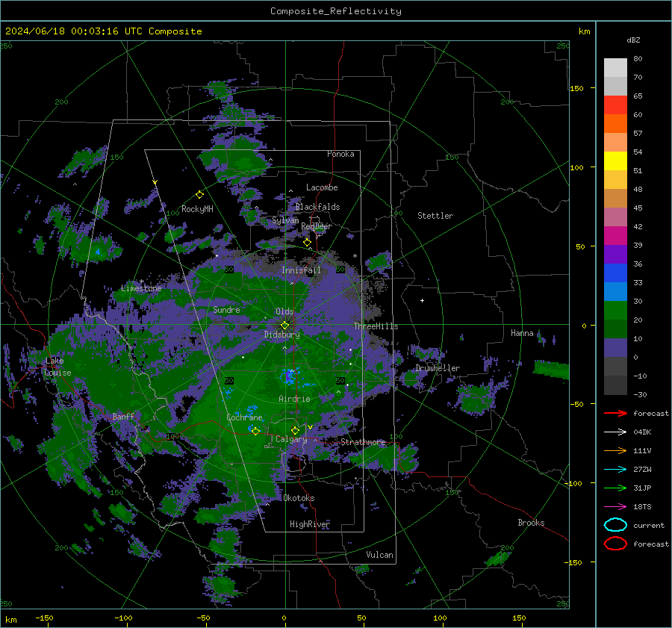The height and width of the screenshot is (628, 672).
Task: Select the orange 111V arrow icon
Action: tap(615, 450)
